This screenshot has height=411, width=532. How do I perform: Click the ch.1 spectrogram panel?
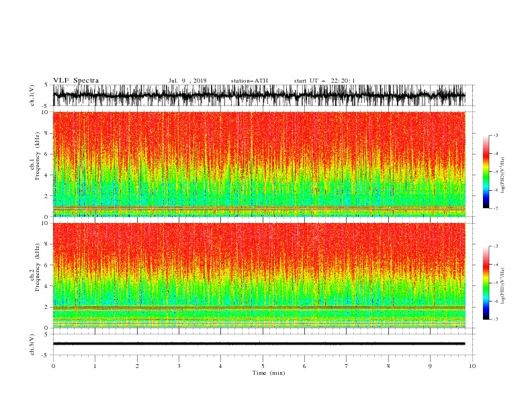259,164
